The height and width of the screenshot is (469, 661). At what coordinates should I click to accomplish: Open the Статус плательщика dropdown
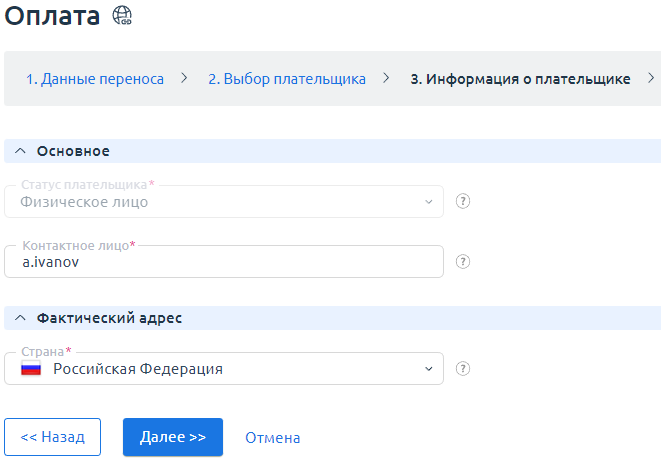coord(223,201)
